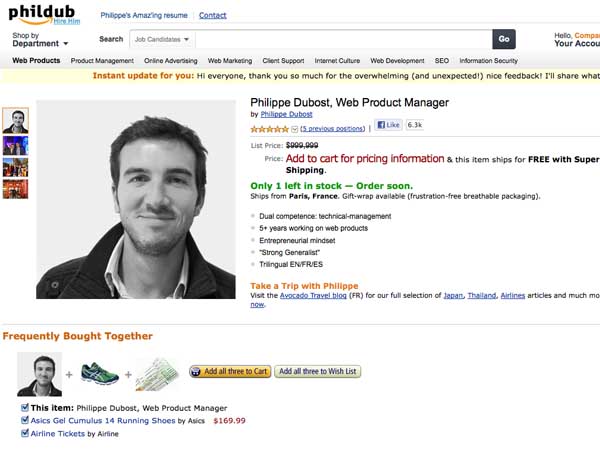Screen dimensions: 600x450
Task: Click into the search text field
Action: click(340, 40)
